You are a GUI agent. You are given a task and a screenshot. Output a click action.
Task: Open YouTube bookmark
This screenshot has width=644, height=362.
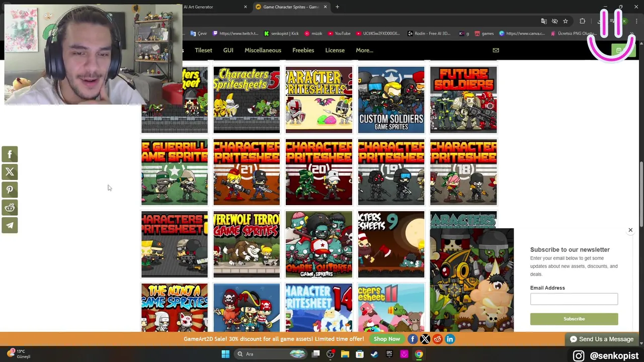point(339,34)
